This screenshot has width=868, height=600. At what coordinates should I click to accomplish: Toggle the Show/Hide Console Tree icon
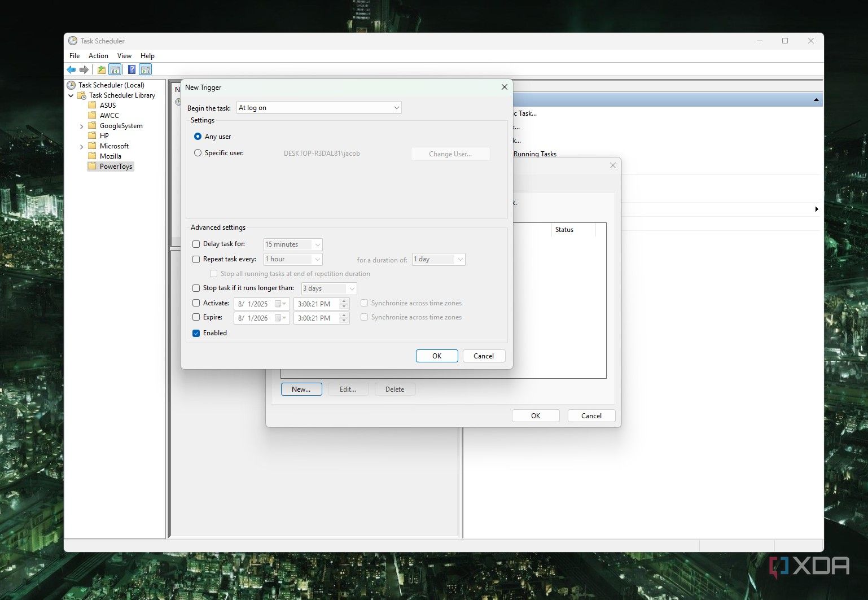coord(115,69)
